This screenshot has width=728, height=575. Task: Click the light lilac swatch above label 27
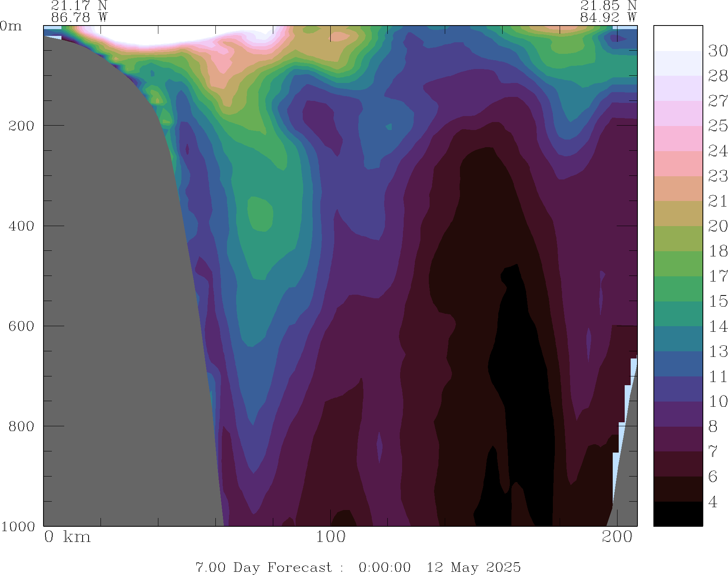coord(678,88)
